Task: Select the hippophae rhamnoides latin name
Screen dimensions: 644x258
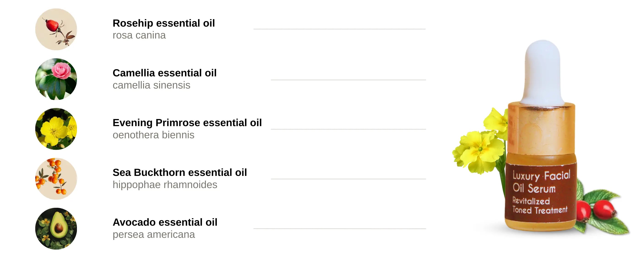Action: (165, 185)
